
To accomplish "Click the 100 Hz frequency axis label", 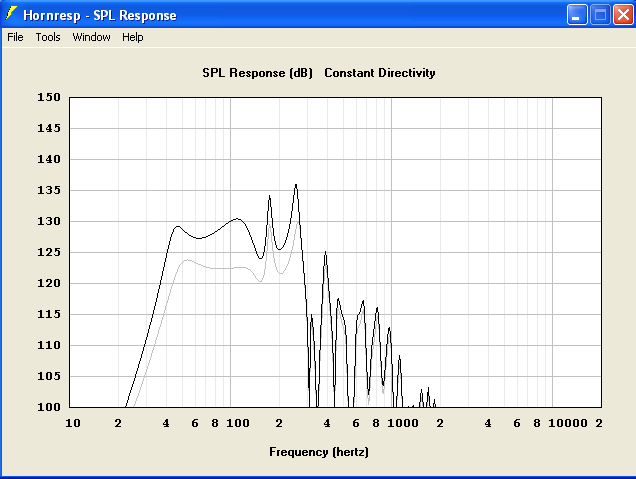I will tap(238, 423).
